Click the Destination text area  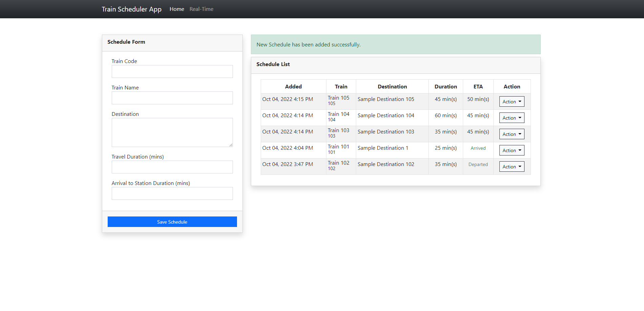point(172,132)
